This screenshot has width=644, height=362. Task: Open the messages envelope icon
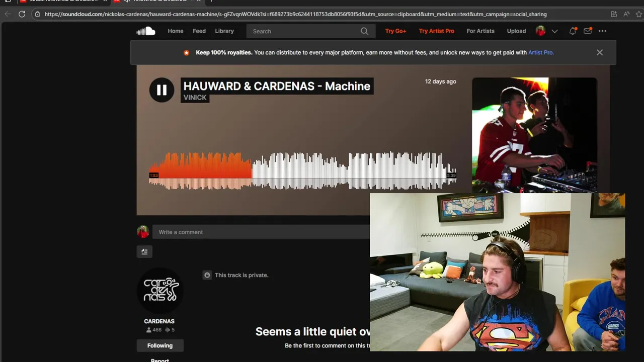[x=588, y=31]
